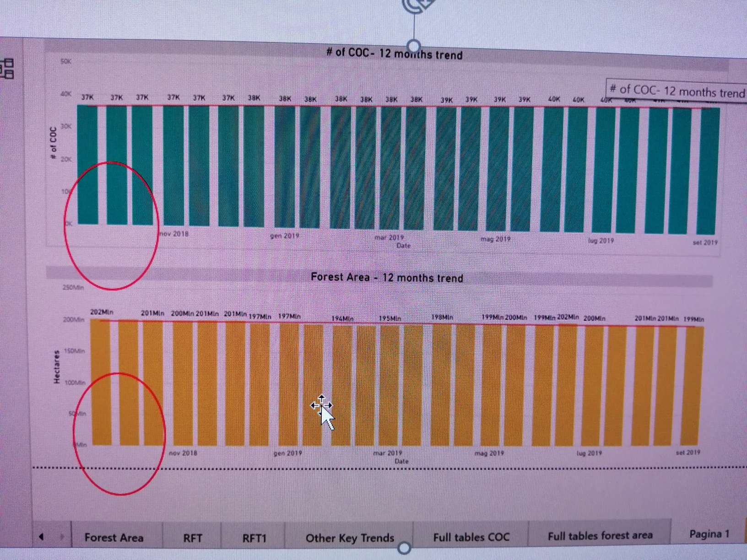
Task: Click the '50K' axis value in COC chart
Action: [66, 61]
